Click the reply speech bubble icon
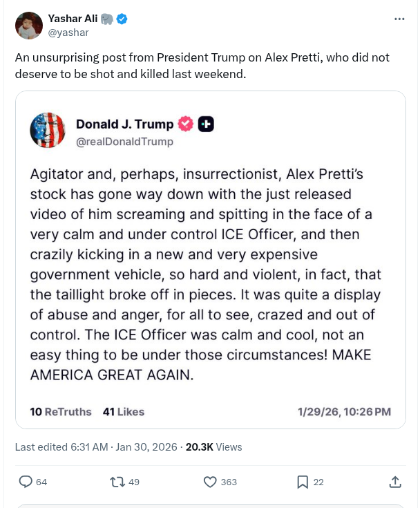 pos(26,482)
